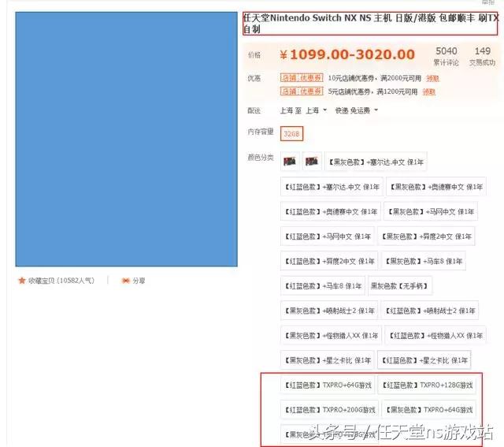Click the 149 交易成功 sales count
This screenshot has width=504, height=447.
[x=482, y=56]
